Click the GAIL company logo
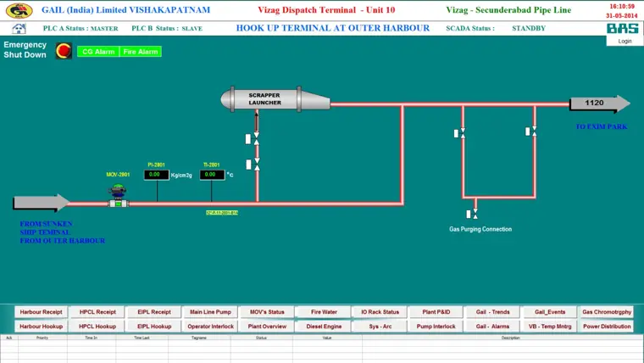Image resolution: width=644 pixels, height=363 pixels. click(19, 10)
